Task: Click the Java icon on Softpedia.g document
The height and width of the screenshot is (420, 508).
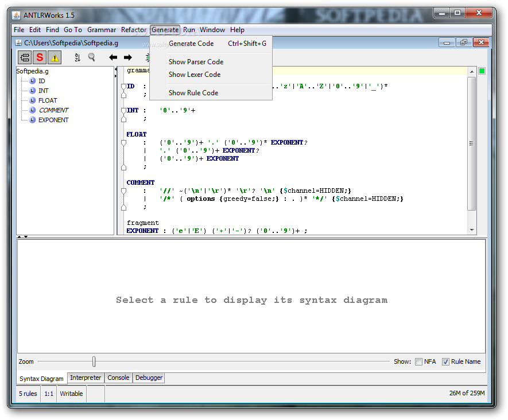Action: (18, 42)
